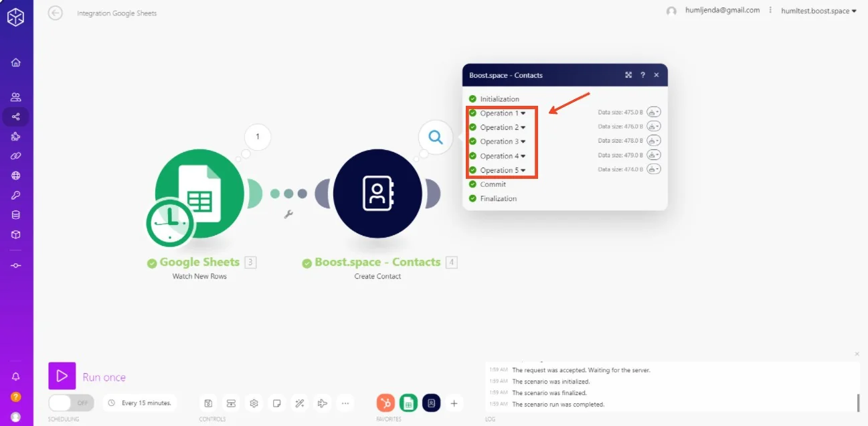Open the globe webhooks icon in sidebar
The image size is (868, 426).
click(16, 176)
